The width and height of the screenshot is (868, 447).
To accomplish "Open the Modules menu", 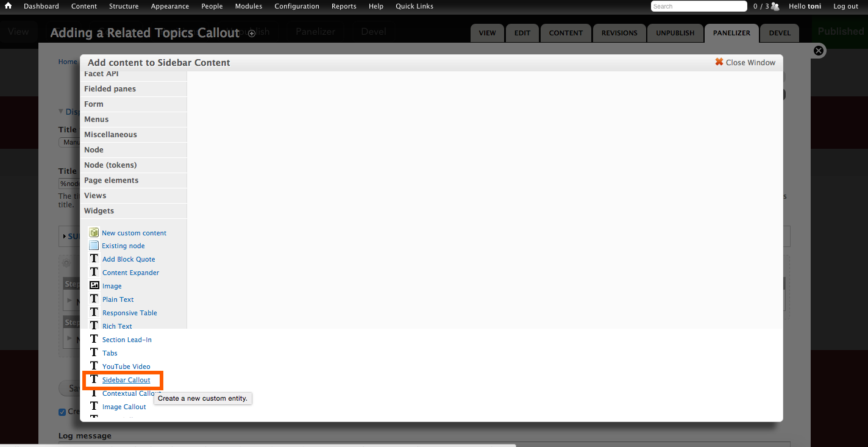I will pyautogui.click(x=249, y=6).
